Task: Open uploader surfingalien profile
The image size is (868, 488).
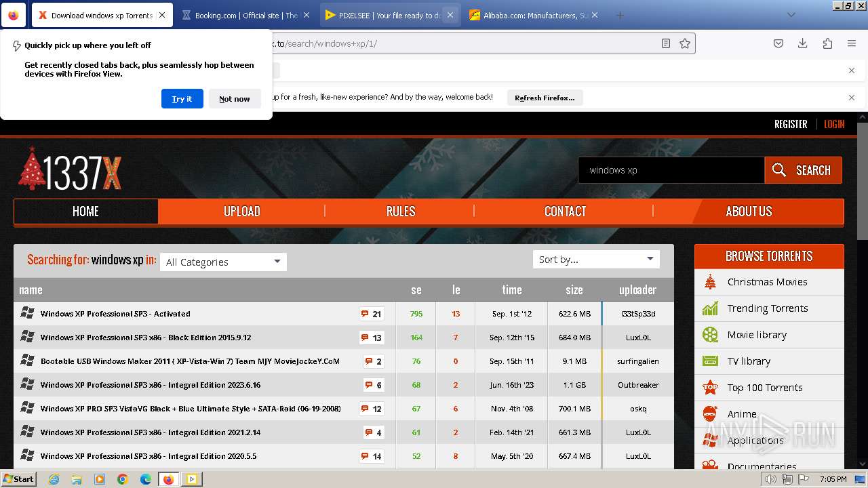Action: [x=638, y=361]
